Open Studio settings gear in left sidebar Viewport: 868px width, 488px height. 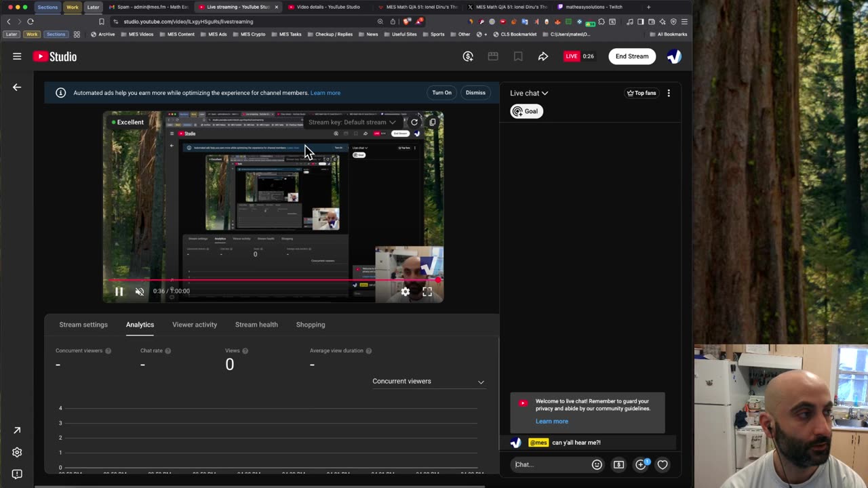click(17, 452)
